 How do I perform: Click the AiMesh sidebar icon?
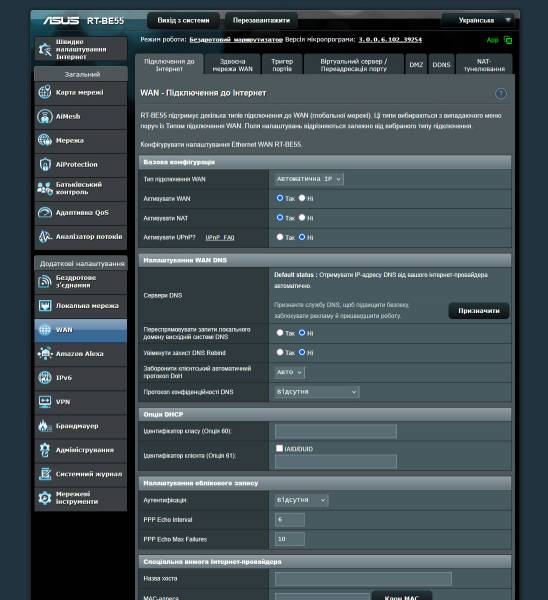point(45,116)
